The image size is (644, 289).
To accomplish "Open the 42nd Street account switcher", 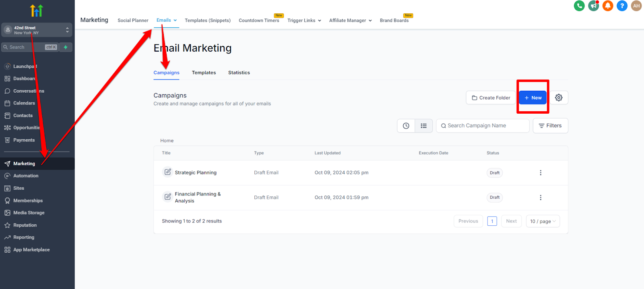I will pos(37,30).
